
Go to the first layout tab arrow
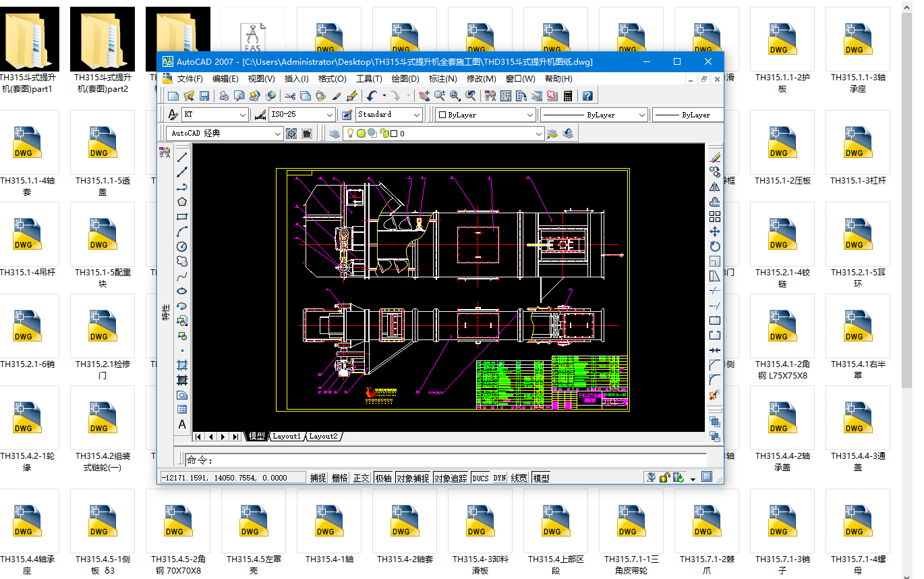tap(199, 437)
